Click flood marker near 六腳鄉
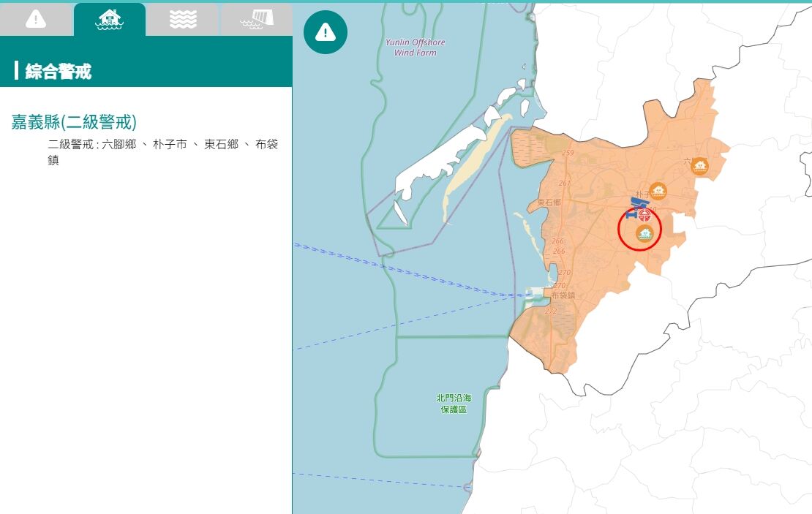The height and width of the screenshot is (514, 812). pyautogui.click(x=699, y=166)
